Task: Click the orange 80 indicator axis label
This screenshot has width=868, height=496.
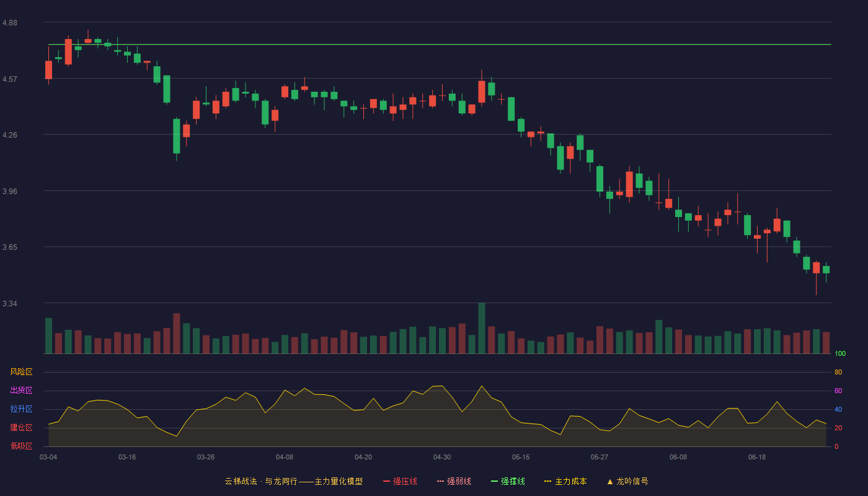Action: tap(838, 372)
